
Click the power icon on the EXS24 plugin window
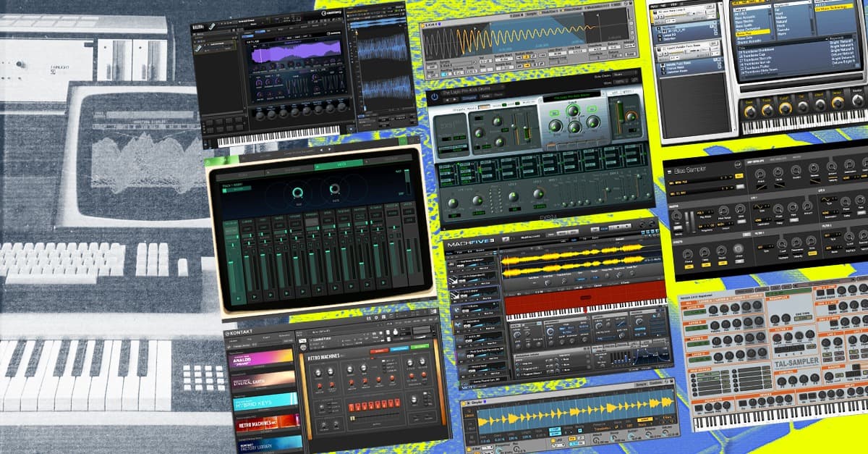pos(435,97)
